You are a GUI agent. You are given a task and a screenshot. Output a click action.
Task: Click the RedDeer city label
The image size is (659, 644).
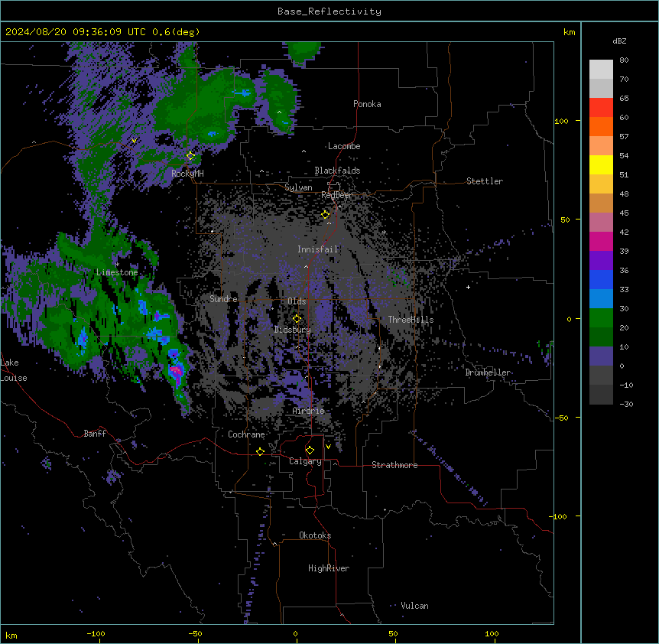(336, 195)
